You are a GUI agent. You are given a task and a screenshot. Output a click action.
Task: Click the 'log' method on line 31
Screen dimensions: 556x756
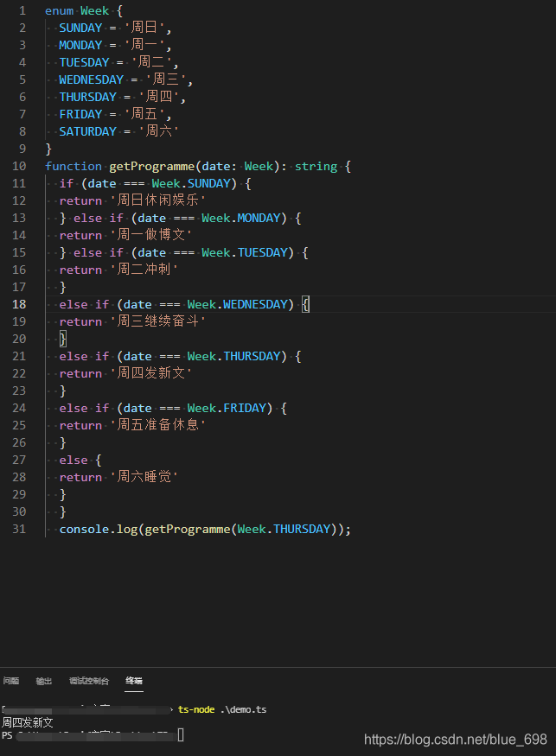(x=127, y=530)
